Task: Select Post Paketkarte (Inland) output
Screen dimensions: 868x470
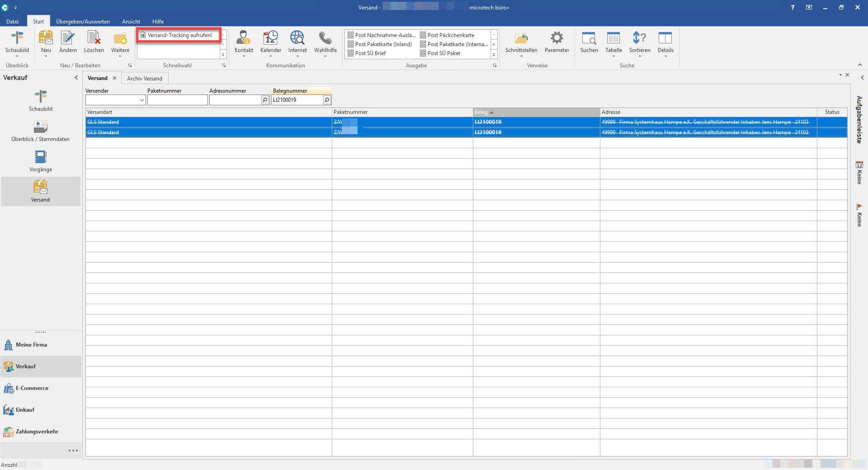Action: (x=383, y=44)
